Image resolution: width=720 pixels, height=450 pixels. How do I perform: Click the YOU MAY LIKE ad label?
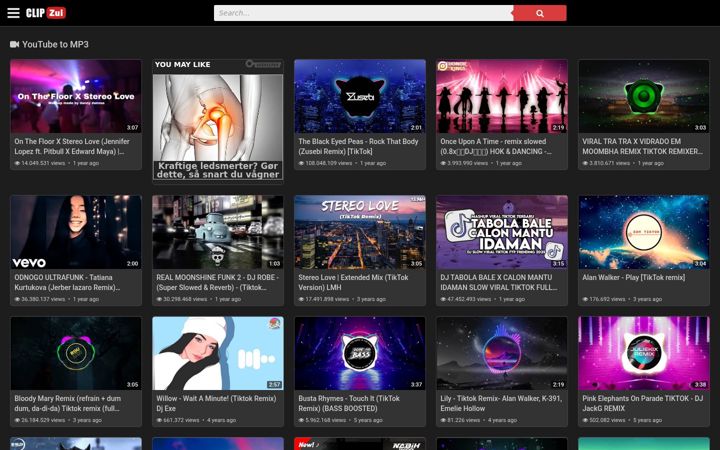coord(182,65)
